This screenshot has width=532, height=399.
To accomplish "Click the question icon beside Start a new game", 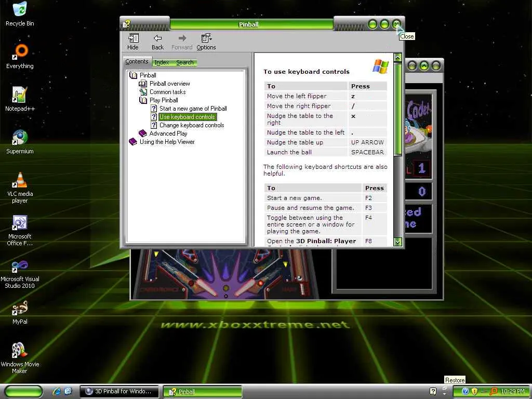I will [x=154, y=109].
